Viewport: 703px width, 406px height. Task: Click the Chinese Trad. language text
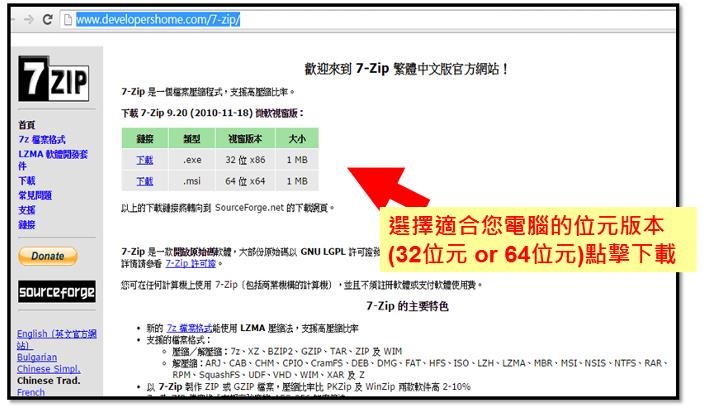(48, 380)
